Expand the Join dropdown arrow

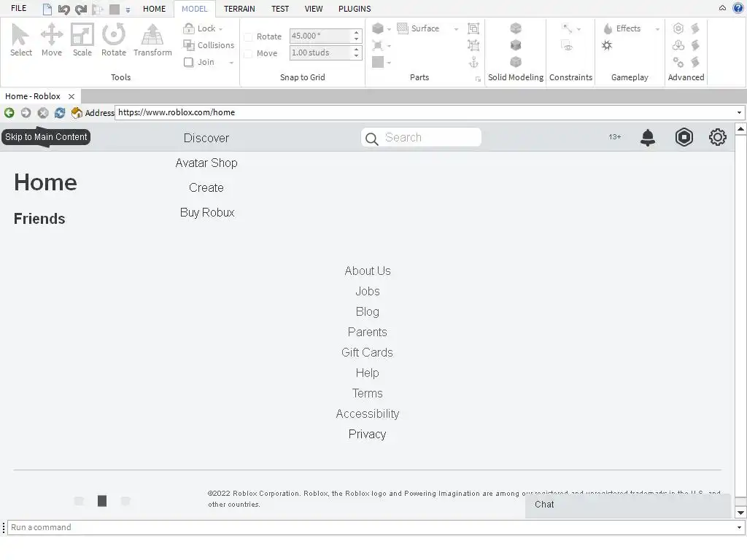(x=231, y=63)
